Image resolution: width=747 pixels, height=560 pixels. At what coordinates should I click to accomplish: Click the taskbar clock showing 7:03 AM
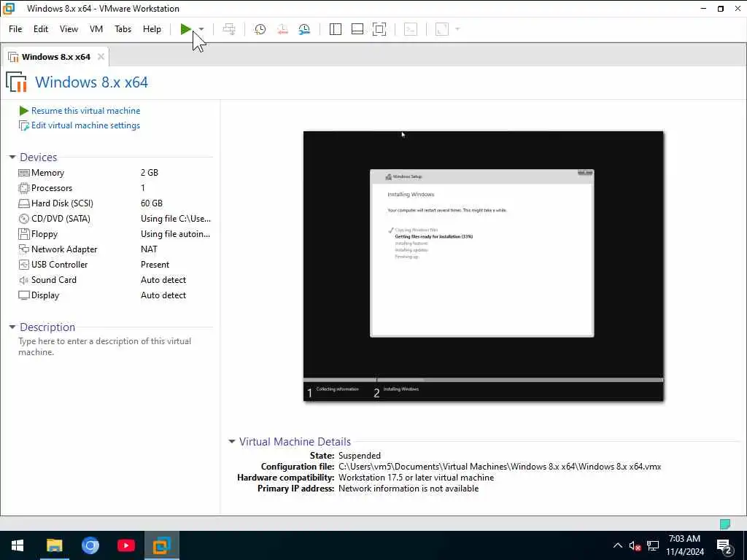pyautogui.click(x=684, y=545)
